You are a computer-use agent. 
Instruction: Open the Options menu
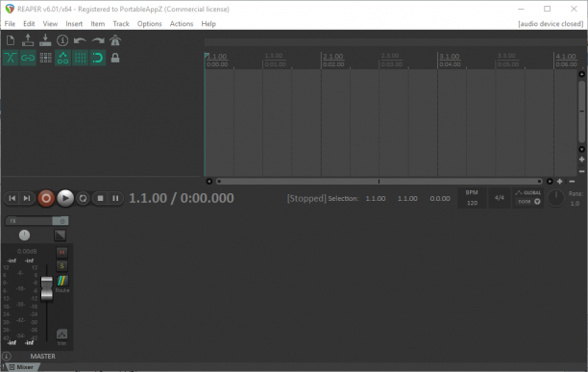click(149, 24)
